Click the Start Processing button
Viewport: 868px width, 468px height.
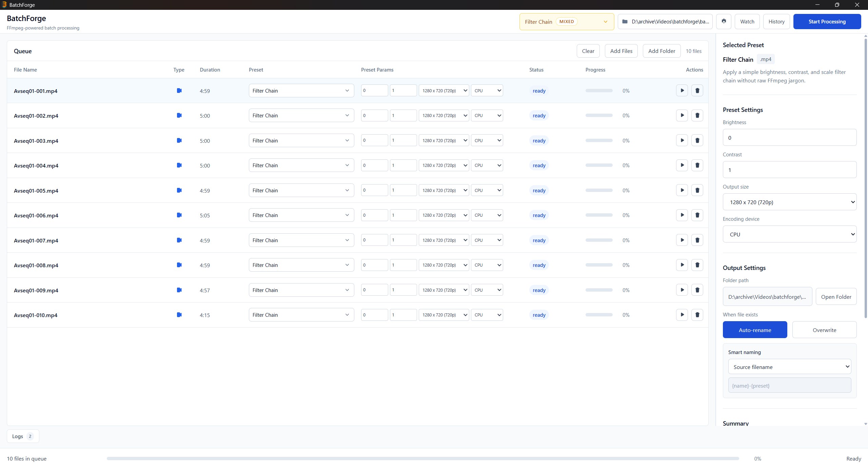click(827, 21)
